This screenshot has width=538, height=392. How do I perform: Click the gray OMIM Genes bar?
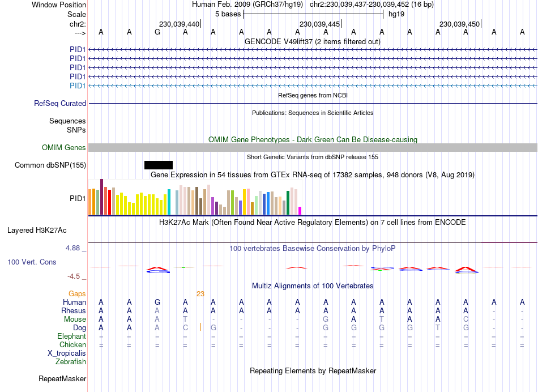coord(313,148)
